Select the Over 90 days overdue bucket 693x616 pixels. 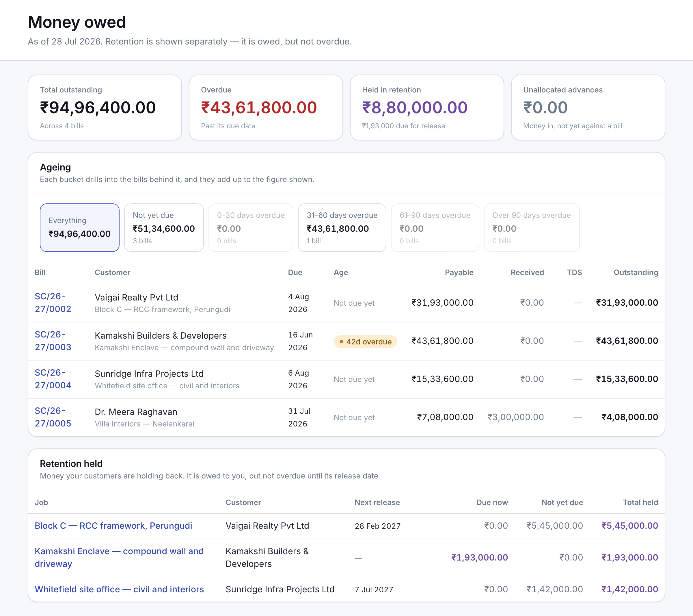click(531, 228)
